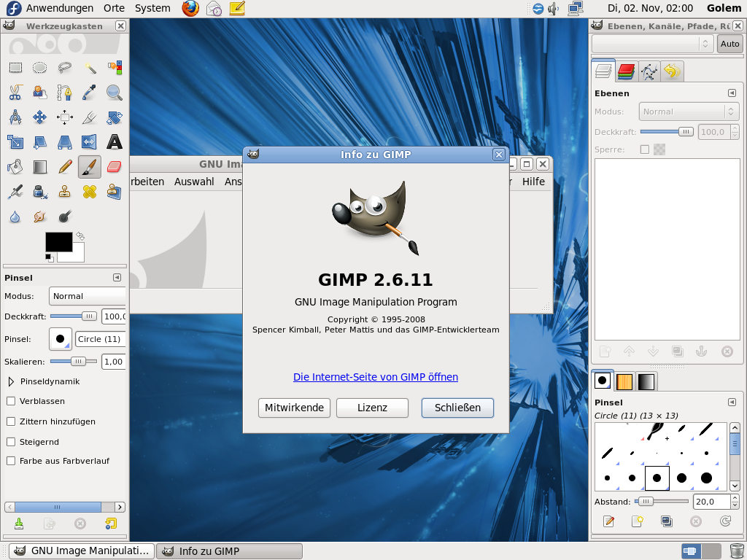This screenshot has width=747, height=560.
Task: Select the Fuzzy Select (magic wand) tool
Action: pyautogui.click(x=90, y=68)
